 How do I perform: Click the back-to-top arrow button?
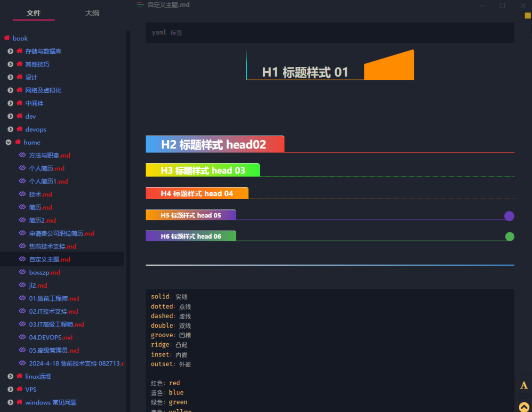coord(524,407)
